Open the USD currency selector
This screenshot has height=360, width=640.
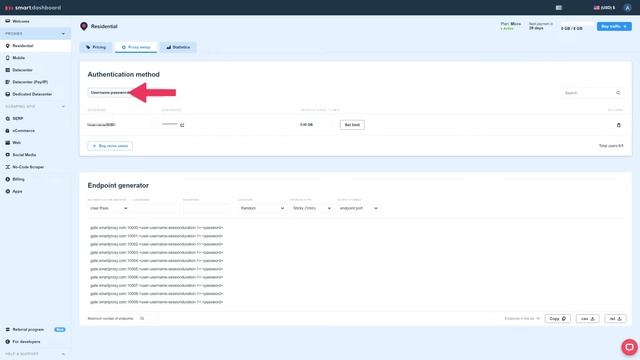pos(604,7)
